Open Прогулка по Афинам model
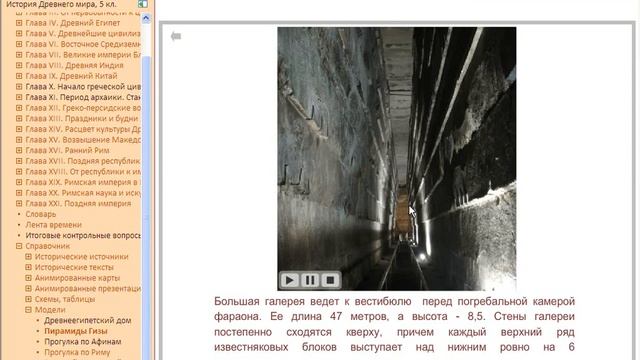Screen dimensions: 640x360 coord(83,342)
